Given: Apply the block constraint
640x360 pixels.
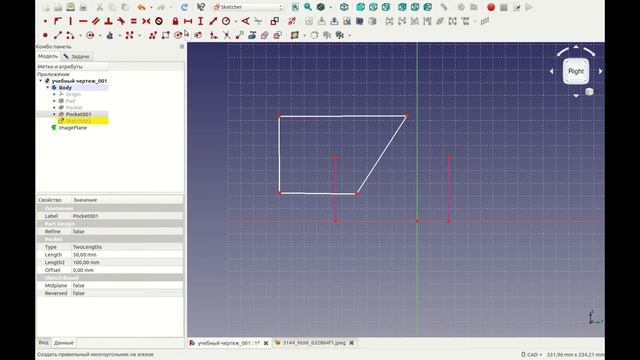Looking at the screenshot, I should (x=159, y=21).
